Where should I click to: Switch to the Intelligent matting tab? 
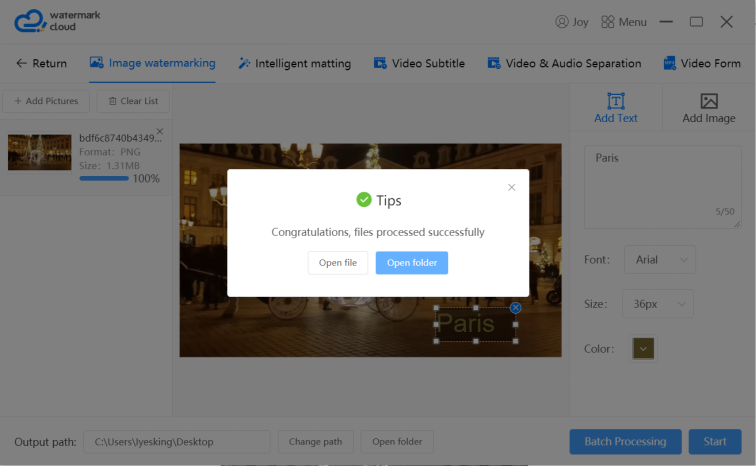[x=294, y=63]
